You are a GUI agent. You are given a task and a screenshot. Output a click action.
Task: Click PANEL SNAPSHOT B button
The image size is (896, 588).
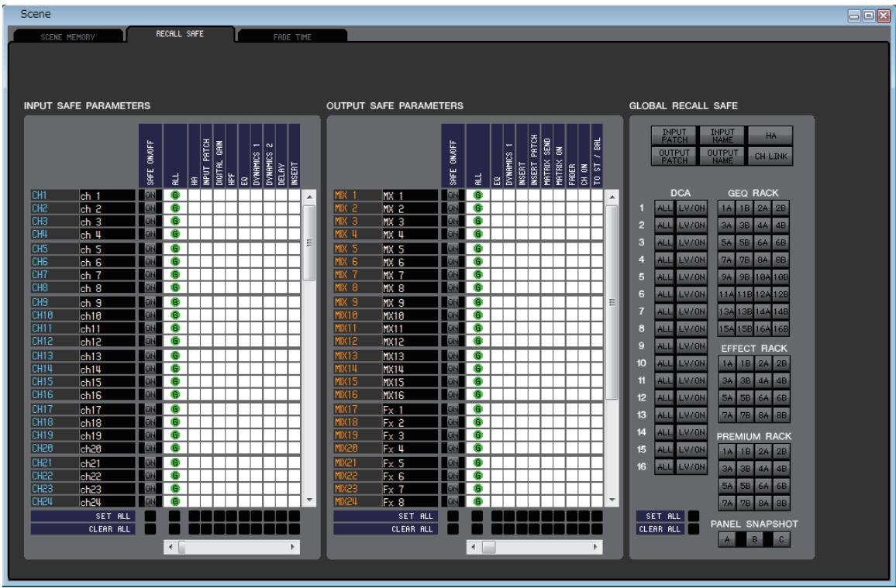click(754, 539)
